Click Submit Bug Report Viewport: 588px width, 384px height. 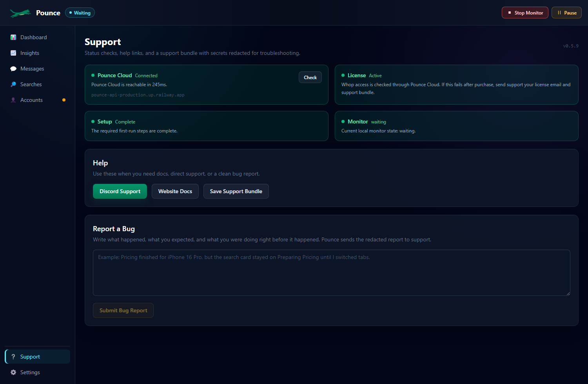pos(123,310)
